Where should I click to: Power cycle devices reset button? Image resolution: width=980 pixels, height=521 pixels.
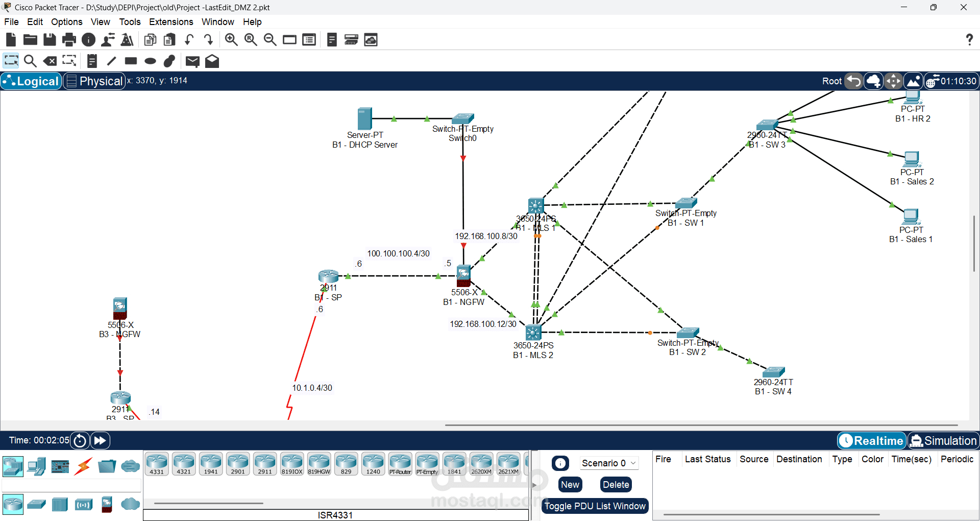pos(80,440)
